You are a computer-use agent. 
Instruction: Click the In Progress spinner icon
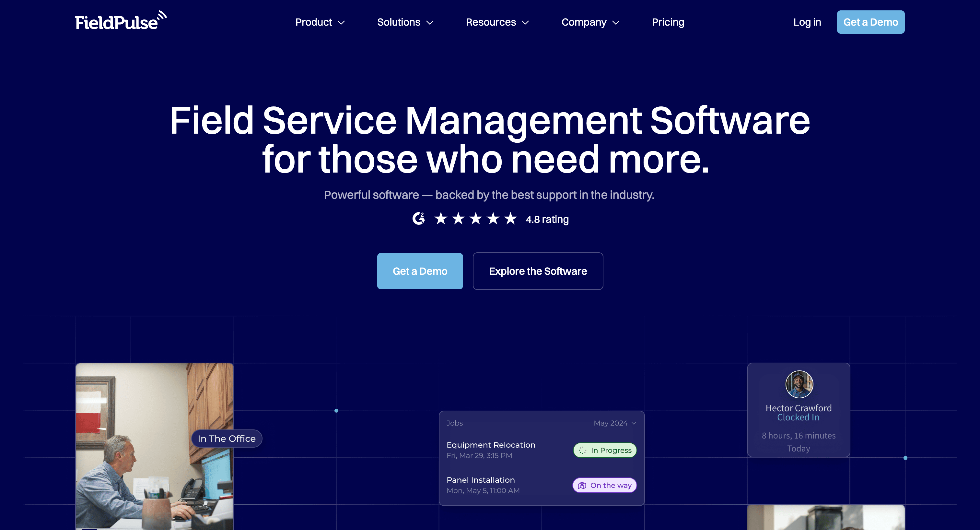point(582,451)
